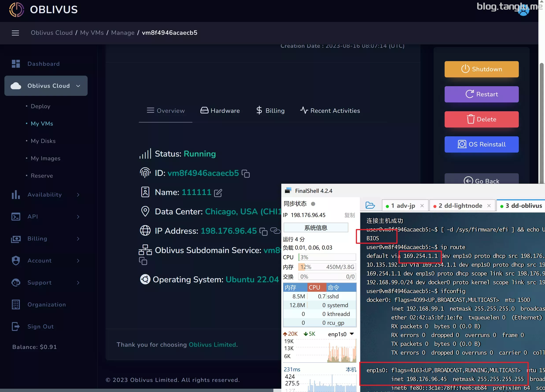
Task: Expand the Account sidebar menu
Action: (x=78, y=261)
